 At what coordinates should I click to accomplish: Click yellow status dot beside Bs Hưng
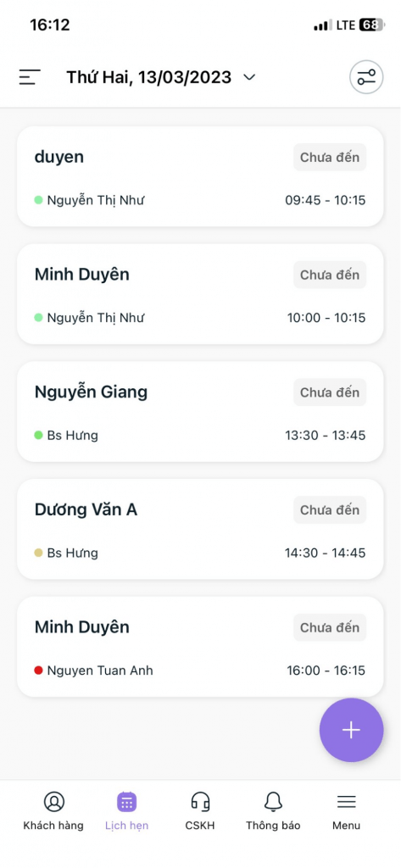click(x=38, y=553)
